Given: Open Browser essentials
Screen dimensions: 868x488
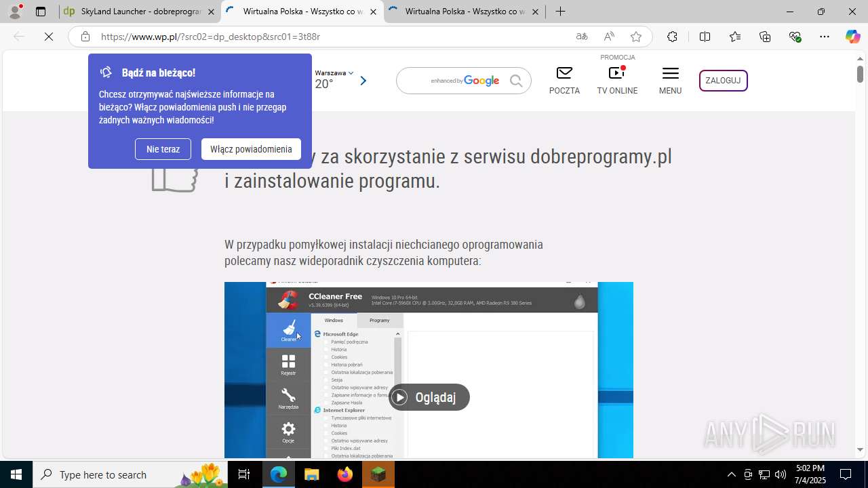Looking at the screenshot, I should 795,37.
